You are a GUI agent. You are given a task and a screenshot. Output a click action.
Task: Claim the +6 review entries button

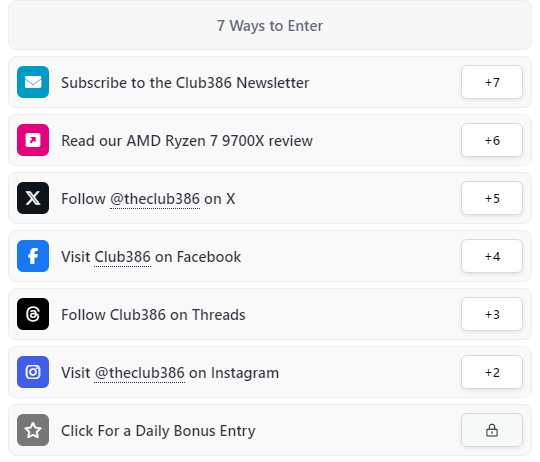click(x=492, y=140)
